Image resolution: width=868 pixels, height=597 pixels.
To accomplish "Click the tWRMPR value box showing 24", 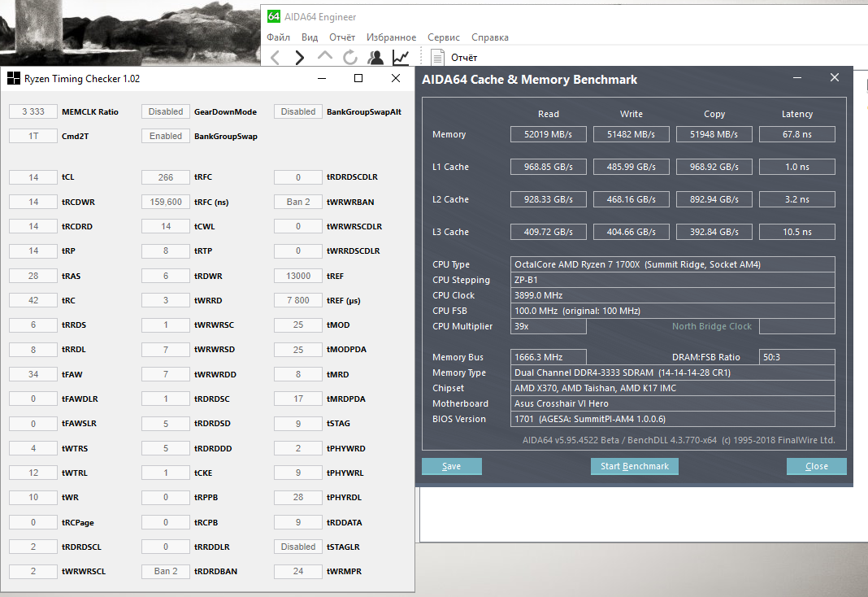I will tap(297, 571).
